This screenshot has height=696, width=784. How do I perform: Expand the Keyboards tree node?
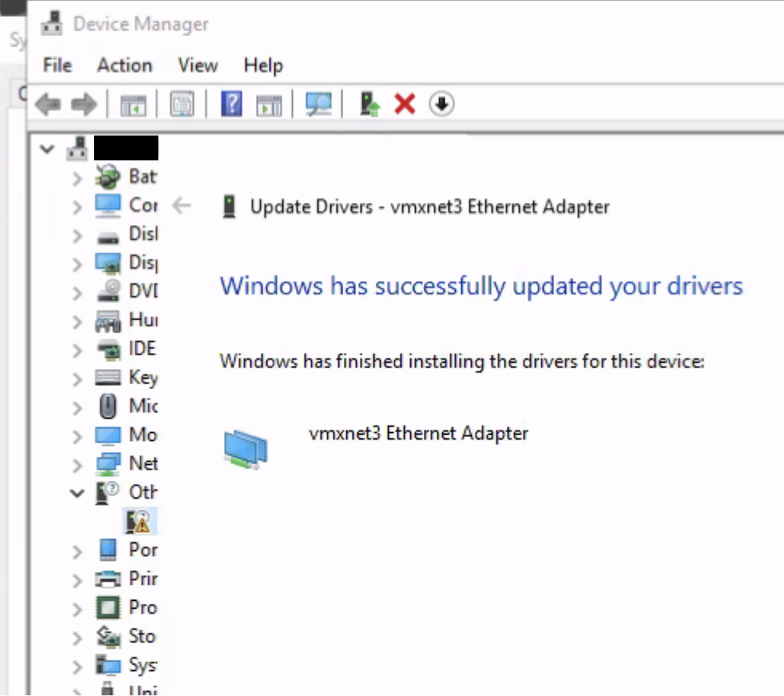(77, 379)
